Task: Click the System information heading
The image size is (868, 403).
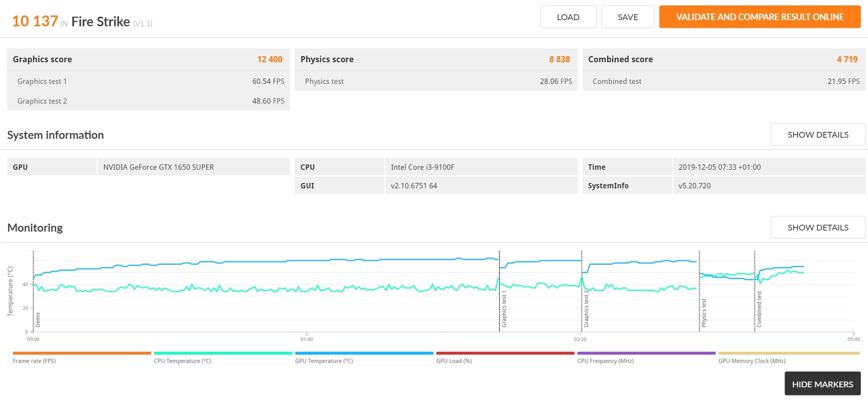Action: tap(55, 135)
